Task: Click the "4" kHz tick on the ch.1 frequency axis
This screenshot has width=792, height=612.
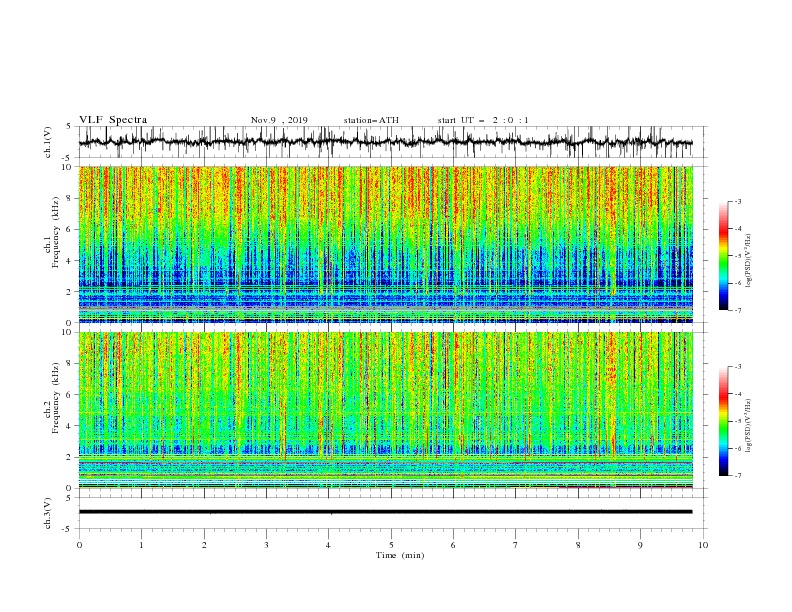Action: pos(71,261)
